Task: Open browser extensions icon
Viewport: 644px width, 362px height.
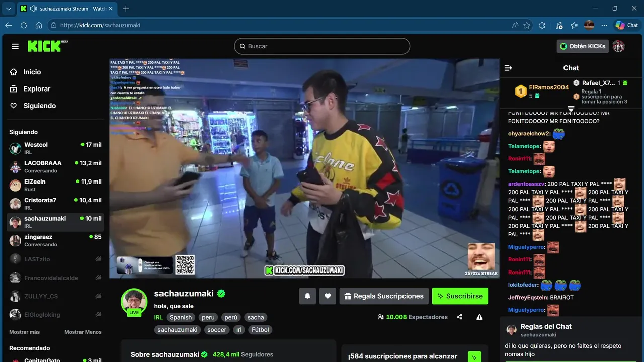Action: click(x=542, y=25)
